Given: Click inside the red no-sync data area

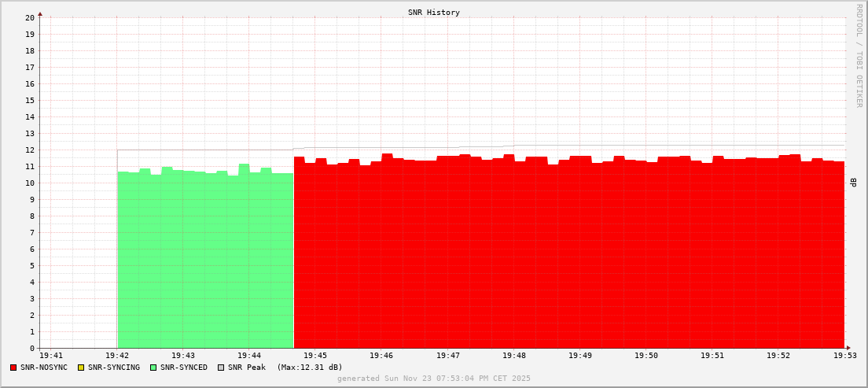Looking at the screenshot, I should click(x=566, y=260).
